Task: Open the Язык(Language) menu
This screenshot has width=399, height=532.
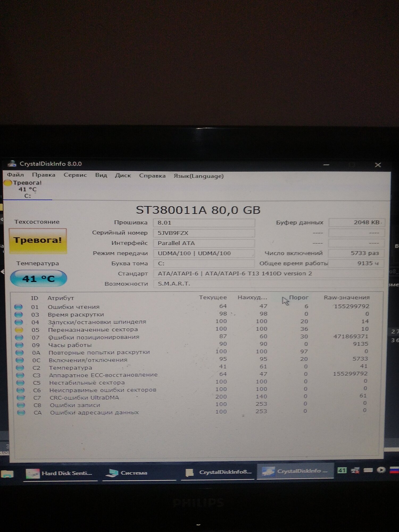Action: [x=198, y=176]
